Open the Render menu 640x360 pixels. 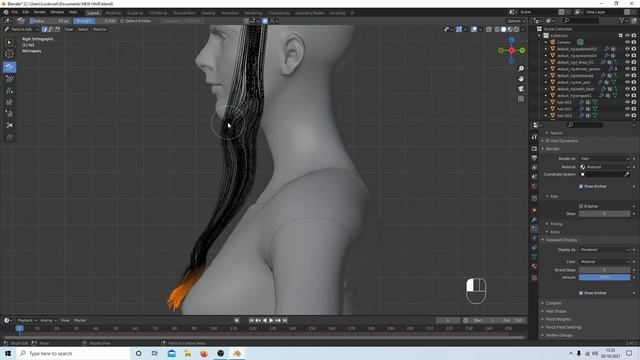click(x=40, y=12)
